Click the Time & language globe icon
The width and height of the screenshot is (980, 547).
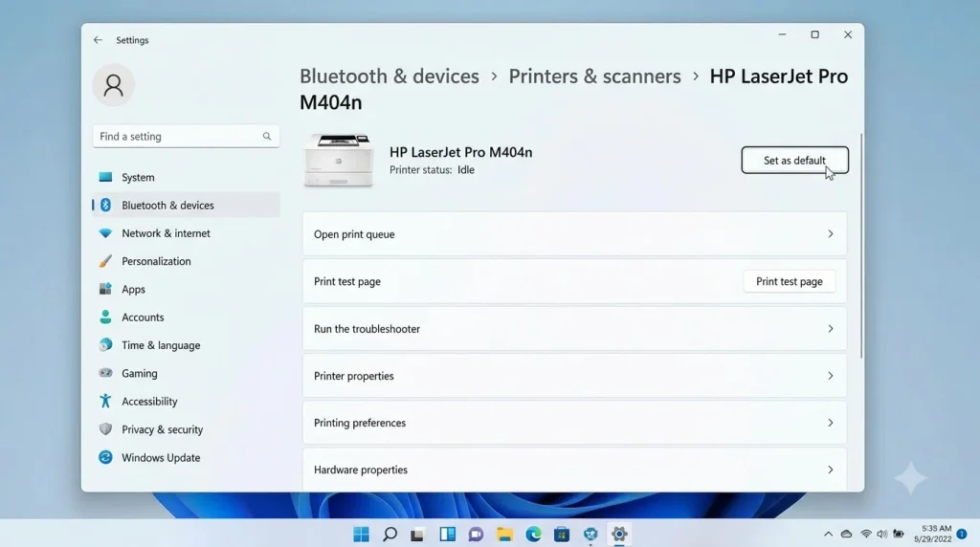click(x=105, y=344)
